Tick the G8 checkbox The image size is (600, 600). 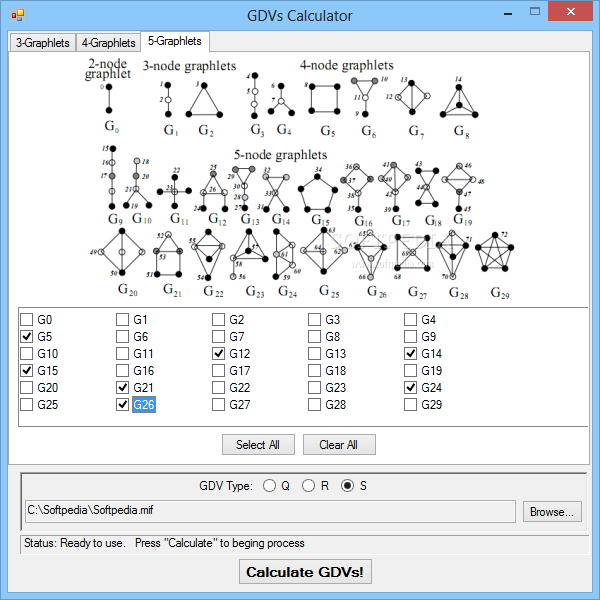(315, 337)
